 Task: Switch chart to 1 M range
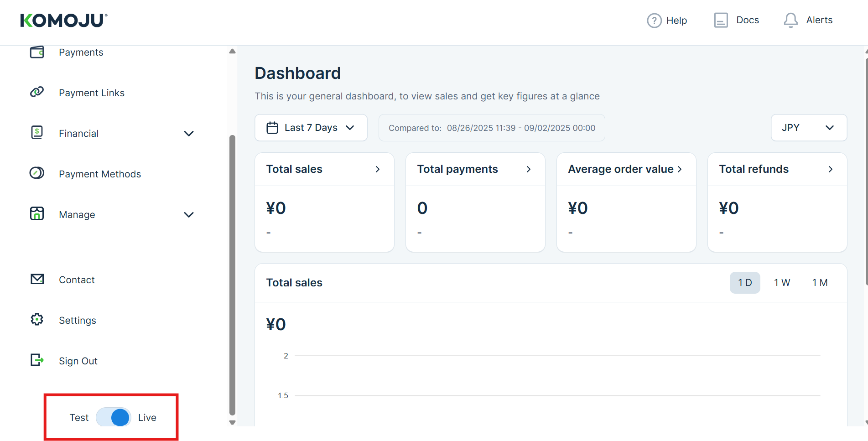(x=820, y=283)
